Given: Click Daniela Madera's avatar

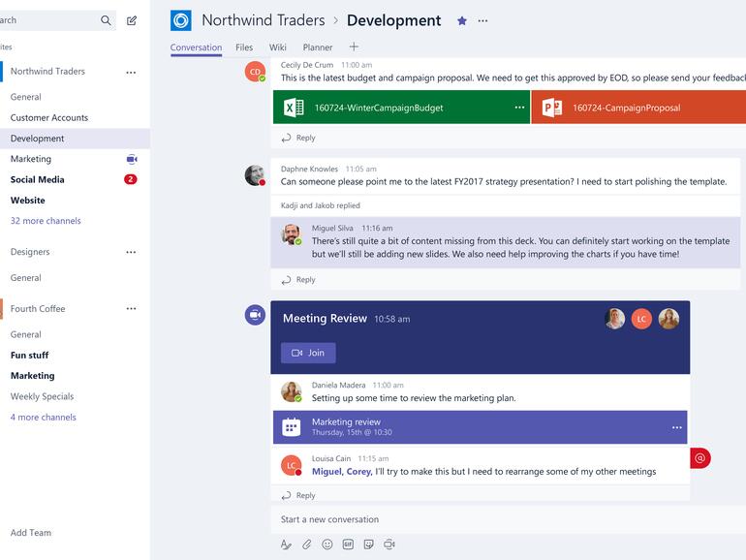Looking at the screenshot, I should click(292, 391).
